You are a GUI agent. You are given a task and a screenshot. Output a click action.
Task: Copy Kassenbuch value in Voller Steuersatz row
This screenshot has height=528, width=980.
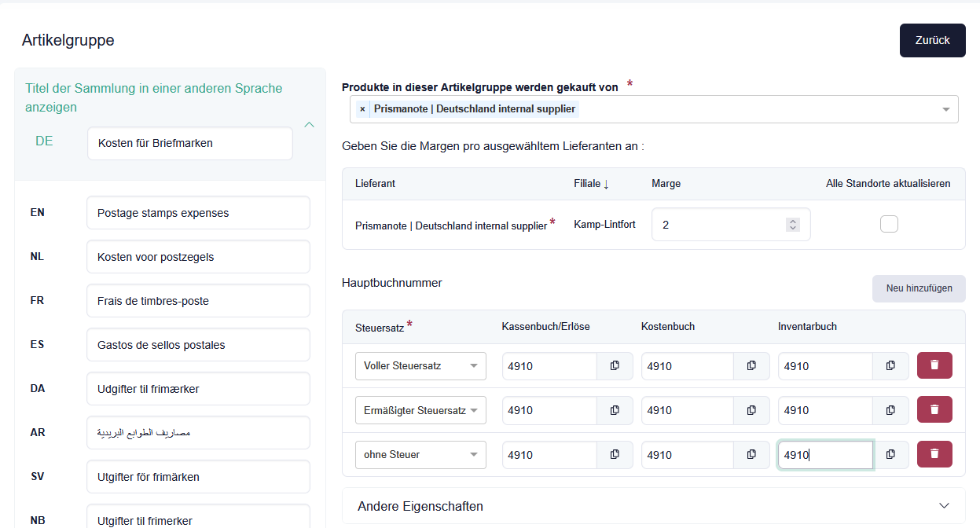click(615, 365)
